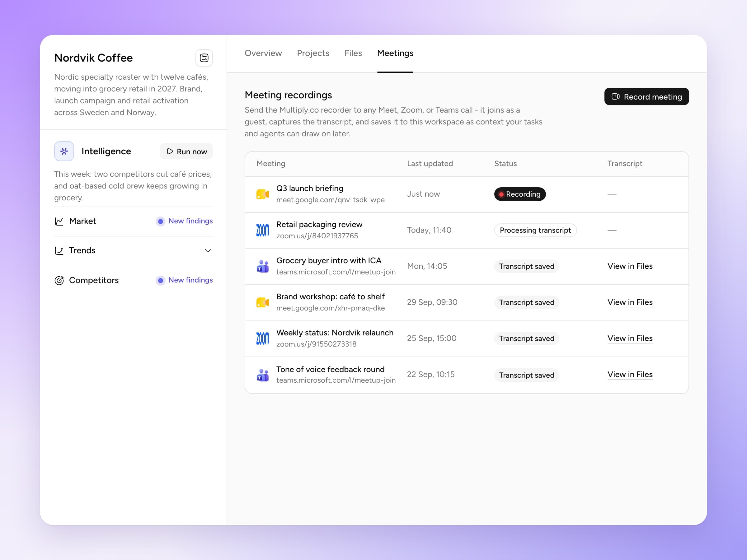Run Intelligence with Run now button
Image resolution: width=747 pixels, height=560 pixels.
[x=186, y=151]
